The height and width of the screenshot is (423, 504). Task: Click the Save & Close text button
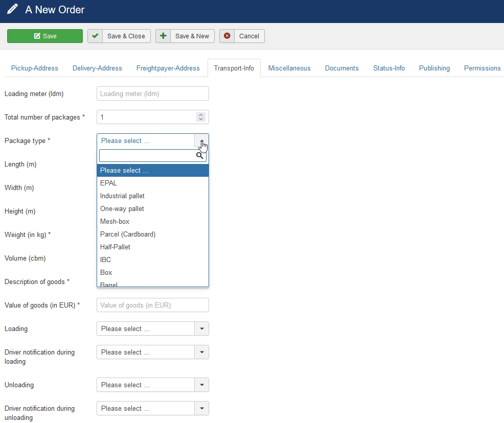tap(126, 36)
